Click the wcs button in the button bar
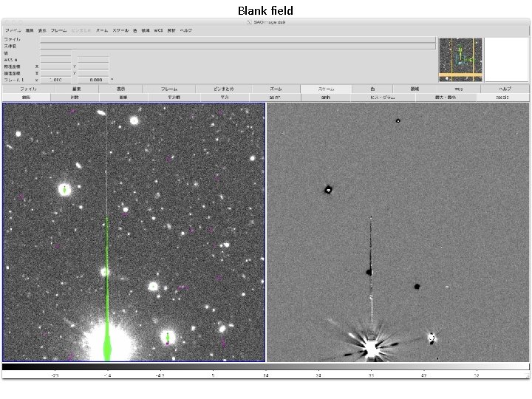This screenshot has height=399, width=532. coord(458,89)
